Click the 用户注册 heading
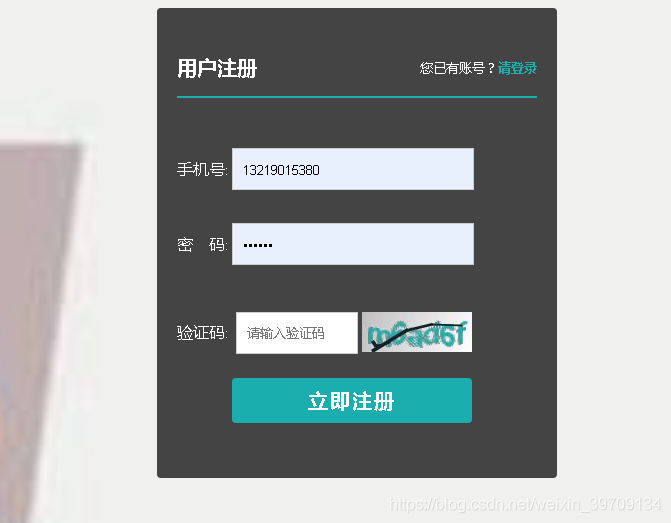This screenshot has height=523, width=671. 217,68
